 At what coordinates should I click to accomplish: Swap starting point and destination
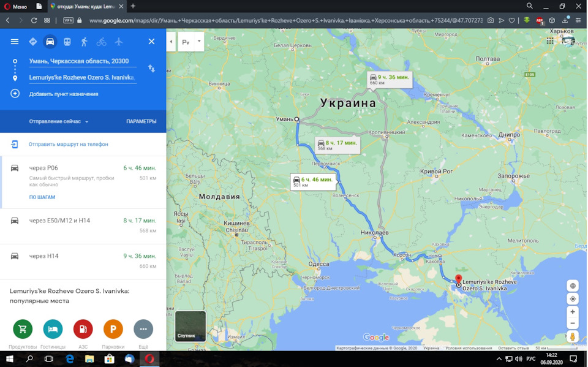coord(151,68)
